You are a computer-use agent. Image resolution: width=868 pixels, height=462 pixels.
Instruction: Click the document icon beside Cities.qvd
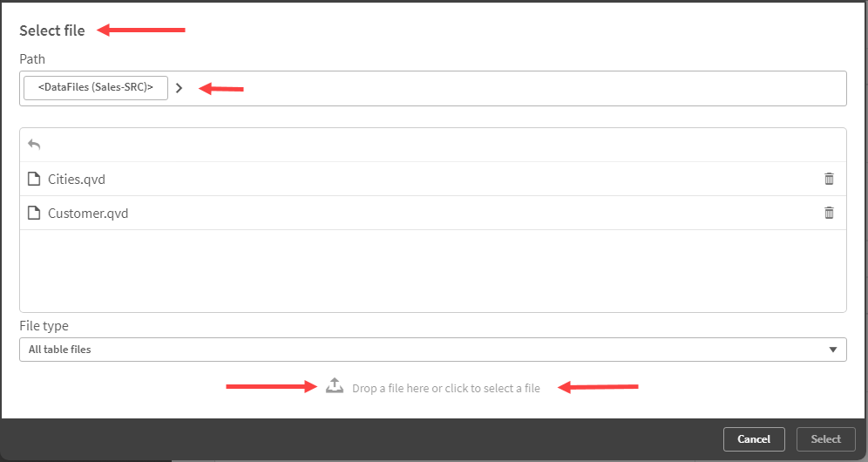34,179
